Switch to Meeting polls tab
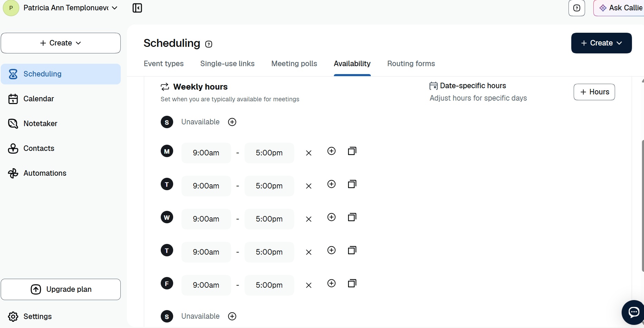 294,64
